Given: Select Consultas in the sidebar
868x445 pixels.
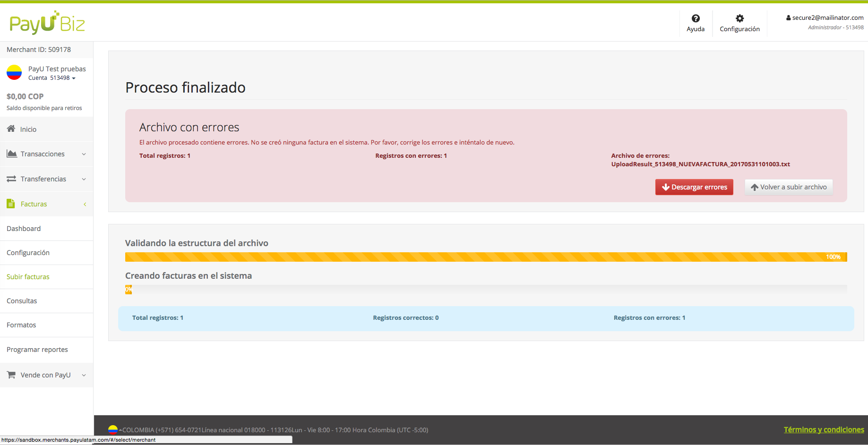Looking at the screenshot, I should click(22, 301).
